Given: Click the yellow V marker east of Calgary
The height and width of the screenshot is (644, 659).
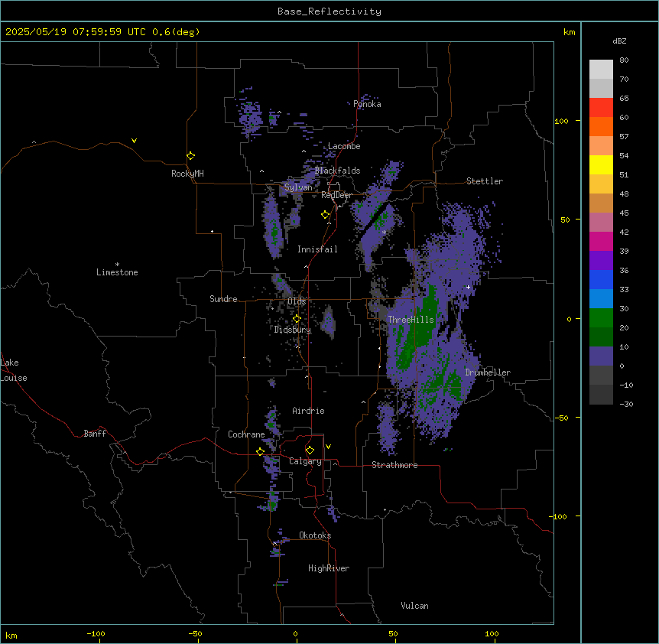Looking at the screenshot, I should (x=328, y=447).
